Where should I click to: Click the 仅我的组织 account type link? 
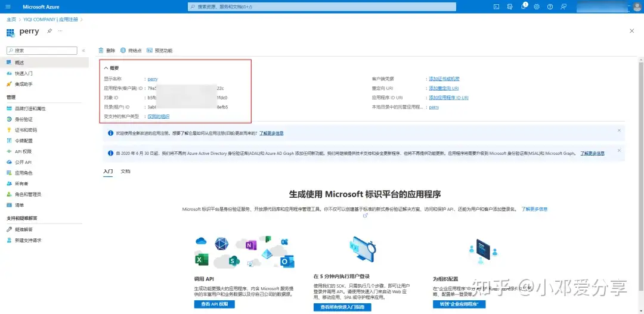point(159,117)
